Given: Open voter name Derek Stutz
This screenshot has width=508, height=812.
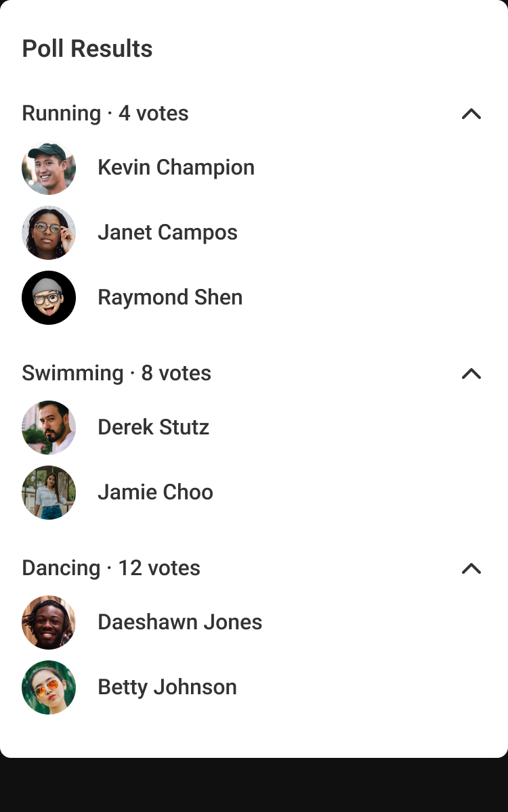Looking at the screenshot, I should 154,427.
